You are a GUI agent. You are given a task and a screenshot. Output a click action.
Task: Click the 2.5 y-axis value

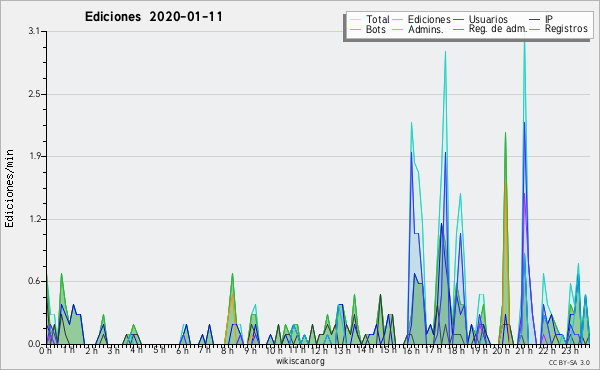tap(34, 94)
